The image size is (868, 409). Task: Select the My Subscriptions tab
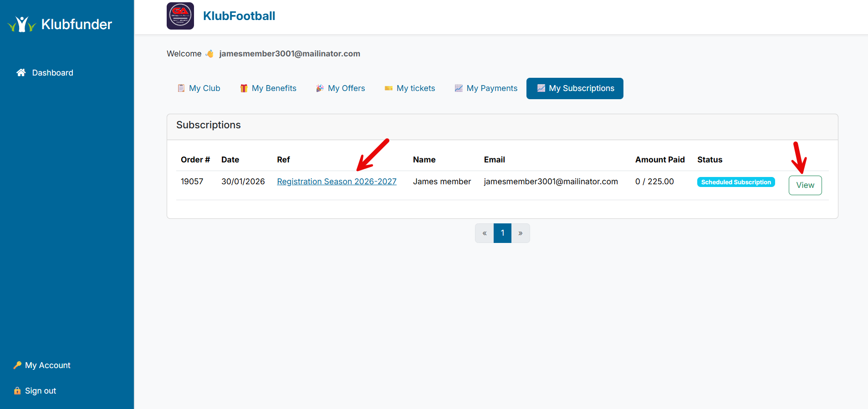click(575, 88)
